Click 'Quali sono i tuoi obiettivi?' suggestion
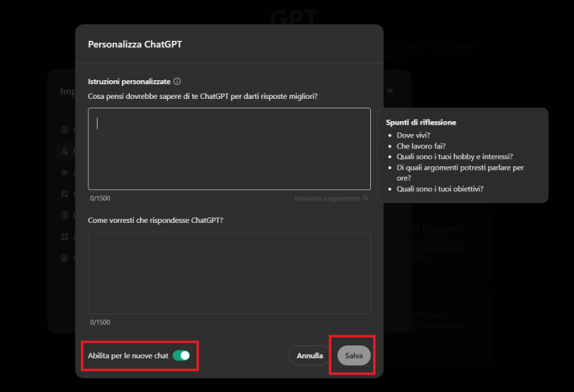 coord(440,188)
